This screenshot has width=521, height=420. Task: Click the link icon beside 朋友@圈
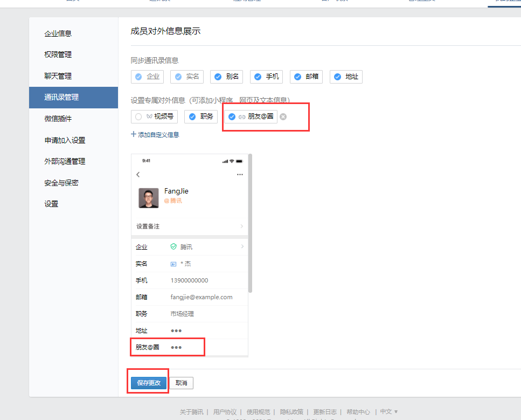242,116
